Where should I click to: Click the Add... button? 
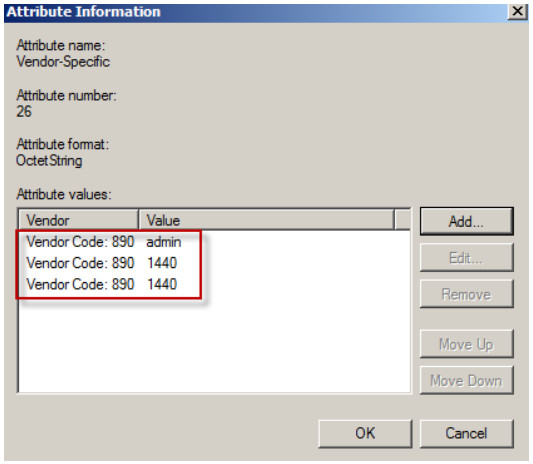(466, 221)
